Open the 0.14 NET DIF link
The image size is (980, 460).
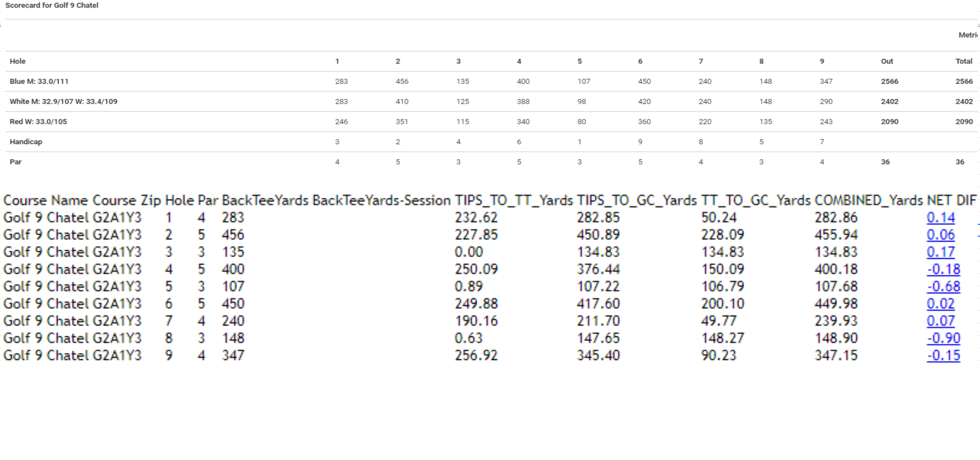click(x=941, y=218)
